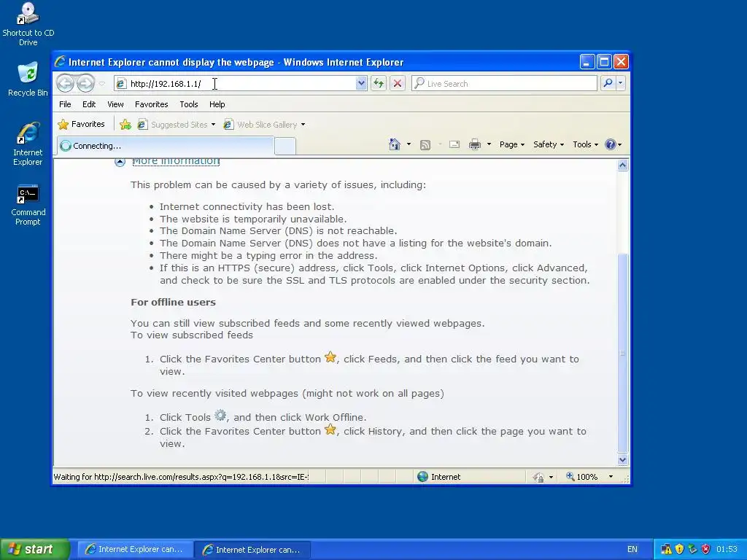This screenshot has width=747, height=560.
Task: Select Shortcut to CD Drive desktop icon
Action: click(x=28, y=24)
